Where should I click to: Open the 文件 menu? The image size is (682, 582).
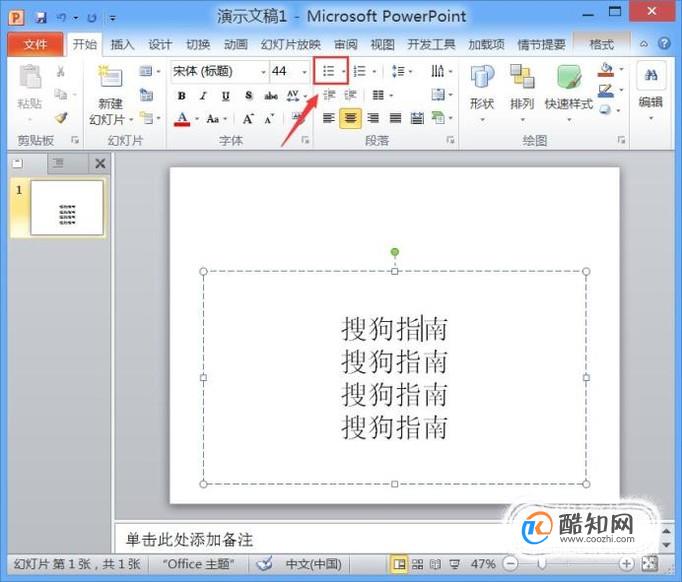coord(35,44)
